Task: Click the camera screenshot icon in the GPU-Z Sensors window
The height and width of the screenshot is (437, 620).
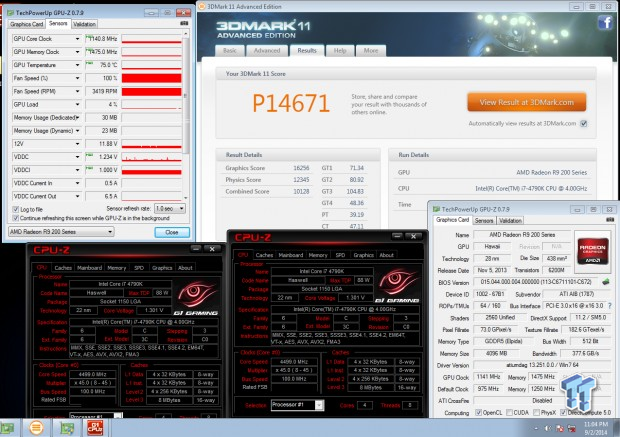Action: 184,24
